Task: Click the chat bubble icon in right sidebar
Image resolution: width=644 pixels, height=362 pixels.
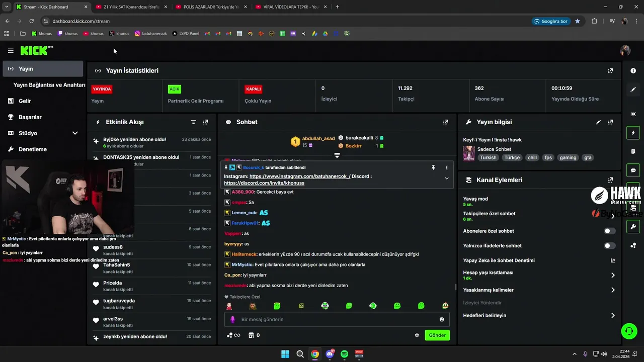Action: point(633,170)
